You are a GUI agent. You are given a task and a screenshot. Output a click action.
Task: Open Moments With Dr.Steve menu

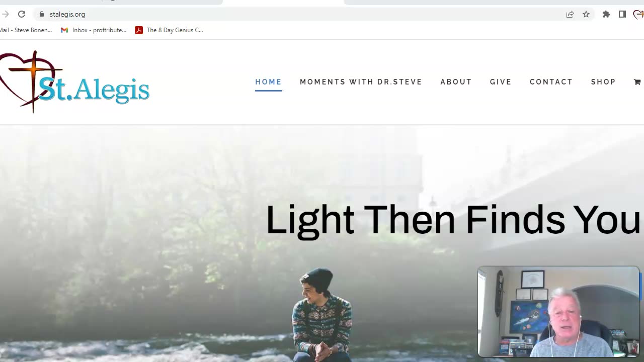coord(361,82)
